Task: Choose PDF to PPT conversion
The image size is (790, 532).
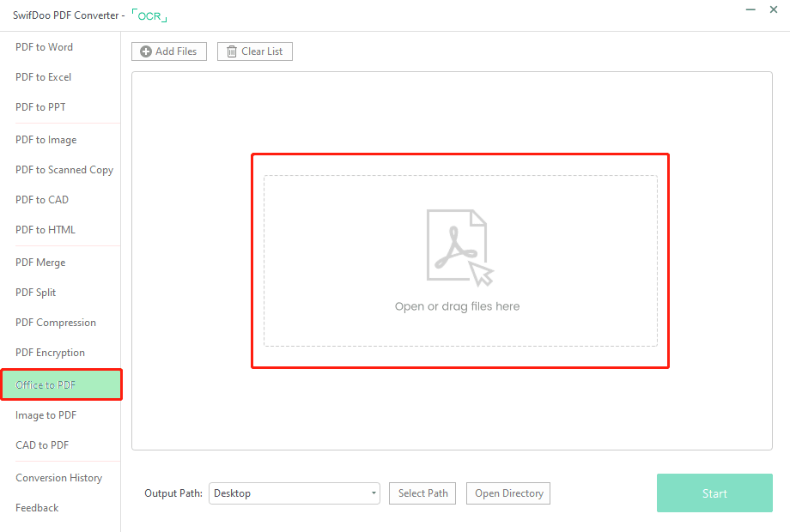Action: [40, 107]
